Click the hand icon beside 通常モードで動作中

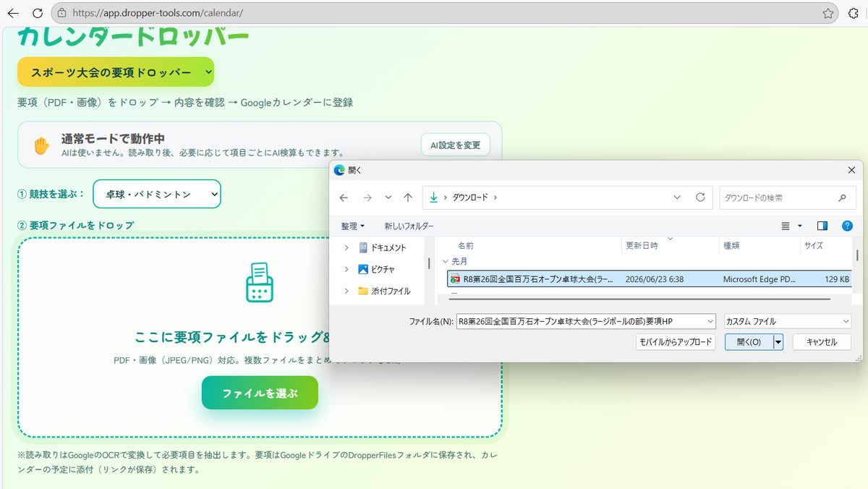[x=41, y=145]
